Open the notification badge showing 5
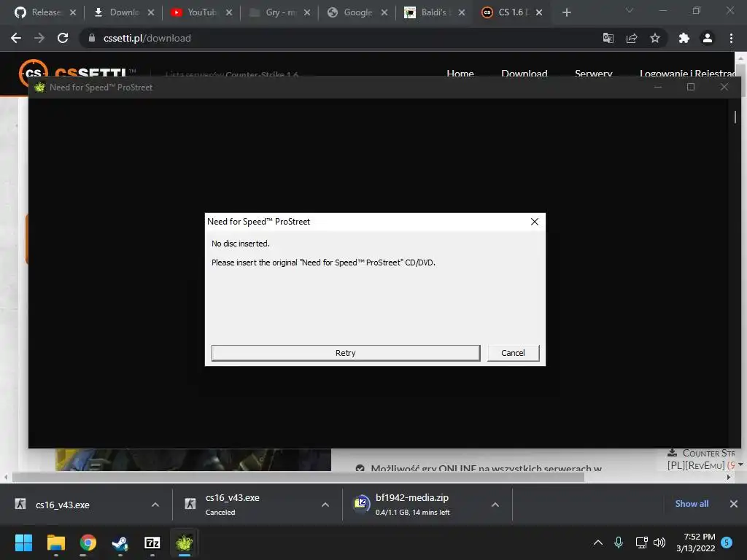 point(727,542)
